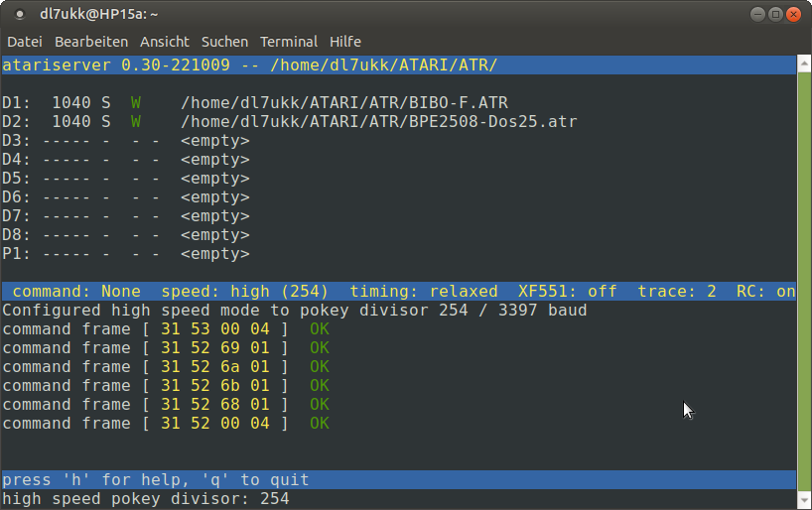
Task: Open the Hilfe menu
Action: tap(345, 42)
